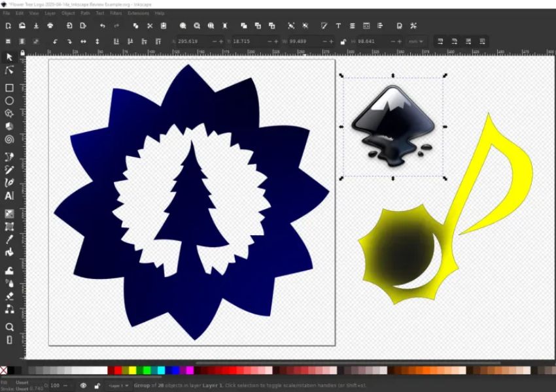This screenshot has width=556, height=392.
Task: Select the Pencil freehand tool
Action: coord(9,170)
